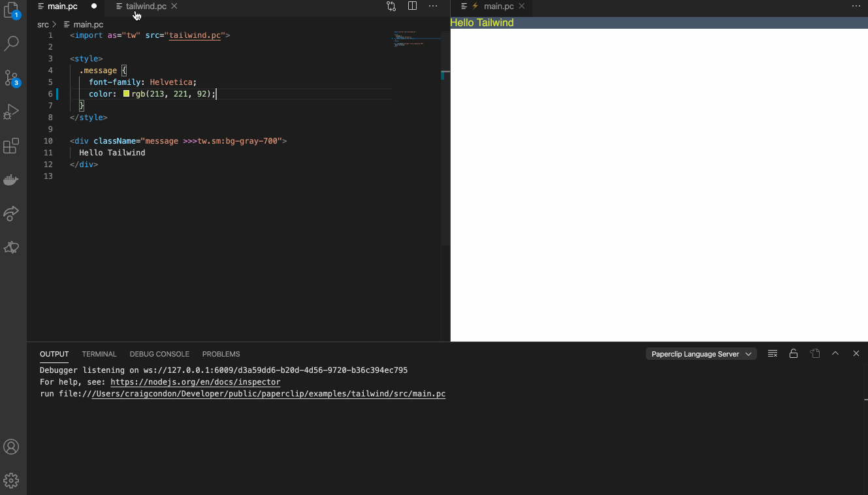The width and height of the screenshot is (868, 495).
Task: Expand the src breadcrumb
Action: pos(43,24)
